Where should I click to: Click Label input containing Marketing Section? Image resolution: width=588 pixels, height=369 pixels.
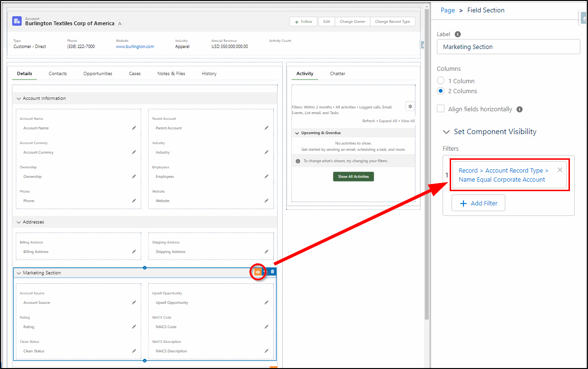pyautogui.click(x=509, y=47)
